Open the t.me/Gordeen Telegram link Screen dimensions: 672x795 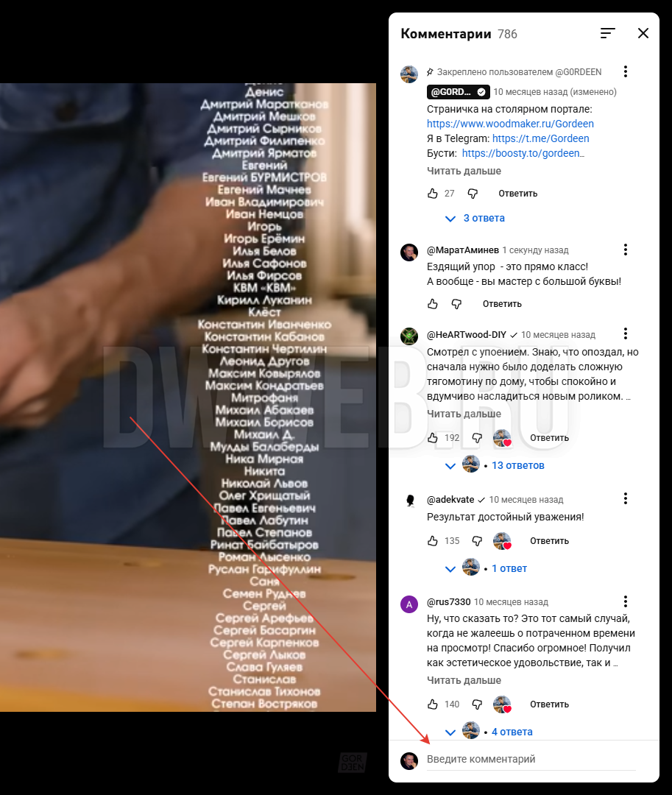pos(540,138)
